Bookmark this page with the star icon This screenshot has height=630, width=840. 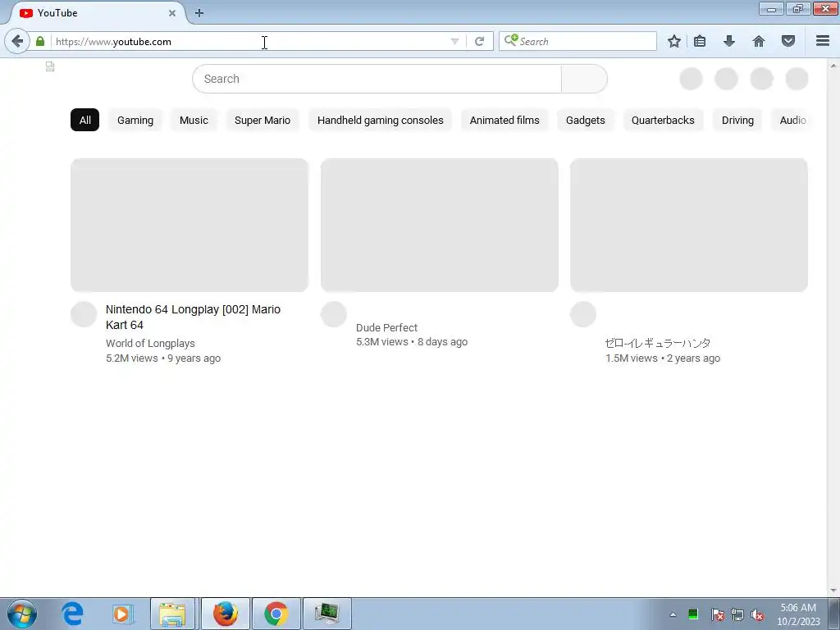674,41
